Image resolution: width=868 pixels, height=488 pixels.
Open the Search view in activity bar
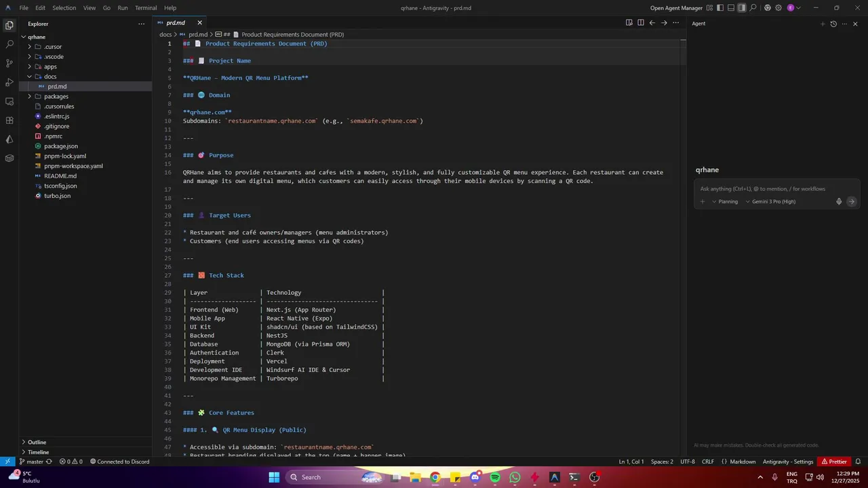point(9,44)
